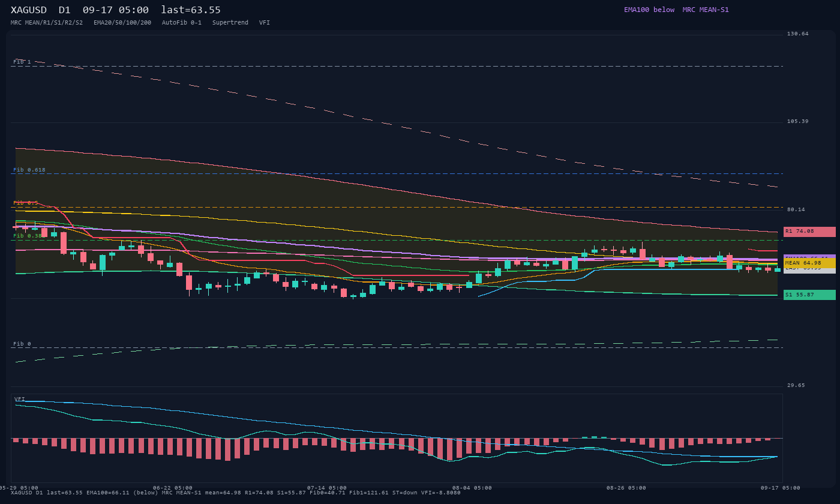
Task: Click the MEAN 64.98 price tag
Action: point(809,263)
